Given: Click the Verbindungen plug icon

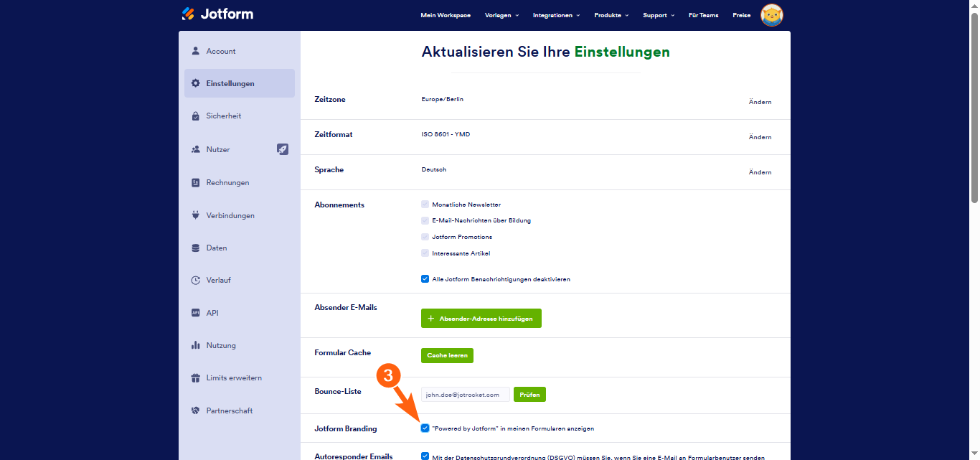Looking at the screenshot, I should click(x=195, y=215).
